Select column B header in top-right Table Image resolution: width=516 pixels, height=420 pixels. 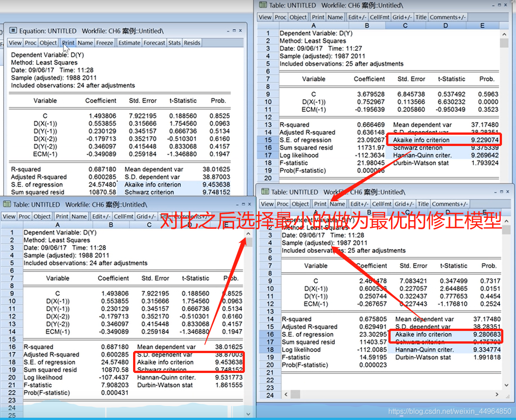[x=367, y=26]
